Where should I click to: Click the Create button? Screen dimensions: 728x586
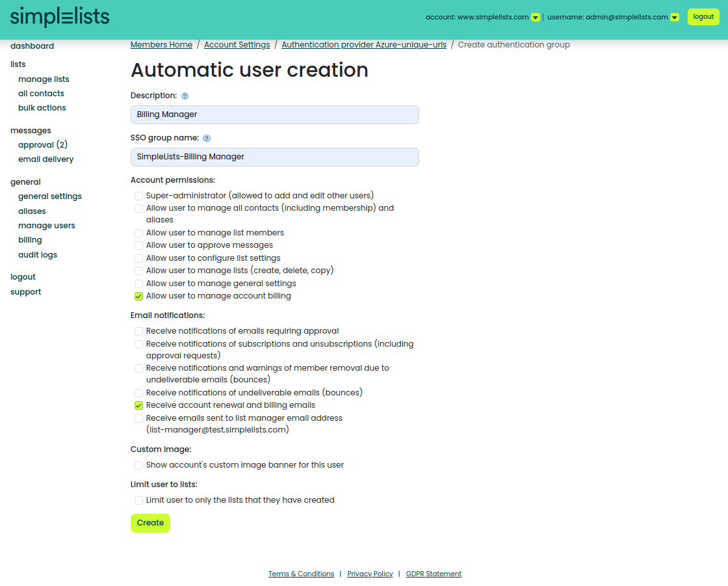pos(150,524)
